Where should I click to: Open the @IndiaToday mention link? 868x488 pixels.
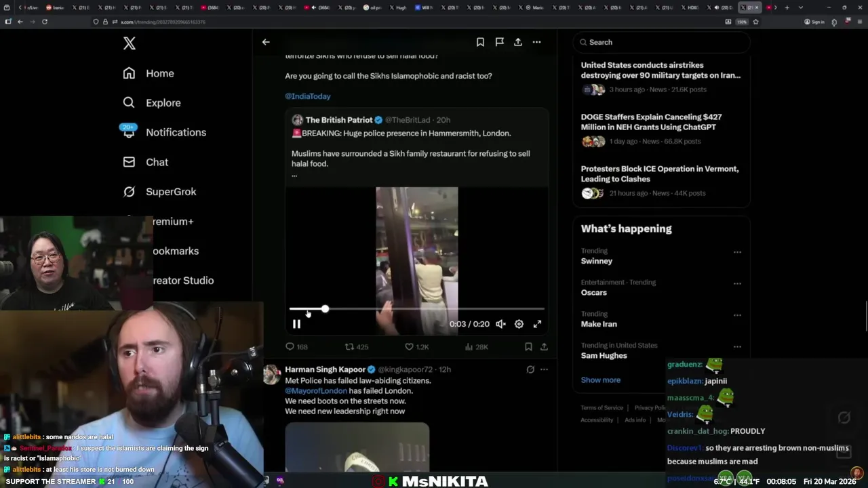308,96
